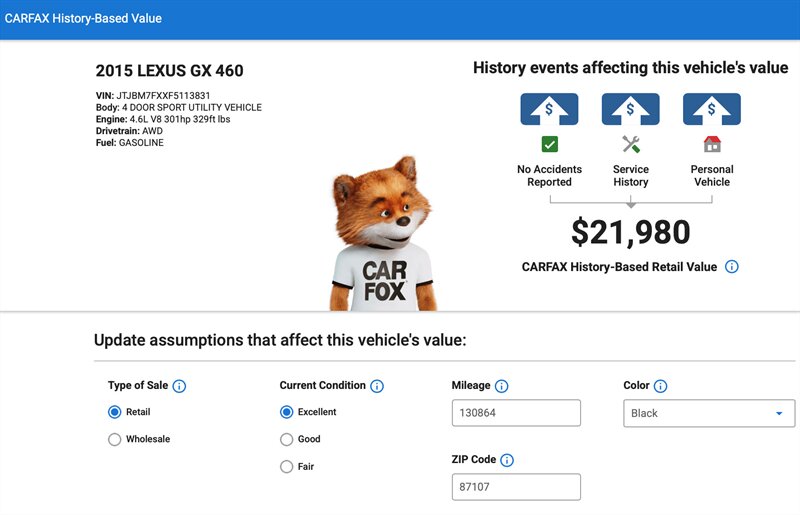Click the Personal Vehicle house icon
The height and width of the screenshot is (515, 800).
pos(712,144)
